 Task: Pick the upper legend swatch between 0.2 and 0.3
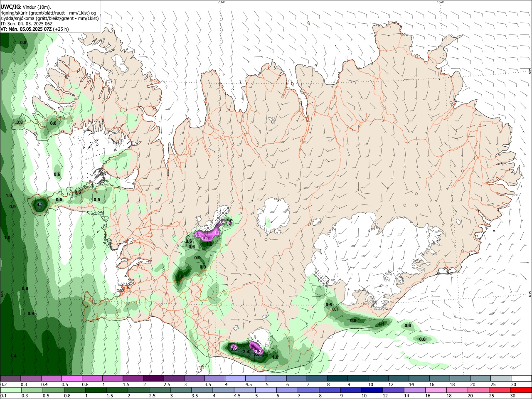click(x=10, y=378)
